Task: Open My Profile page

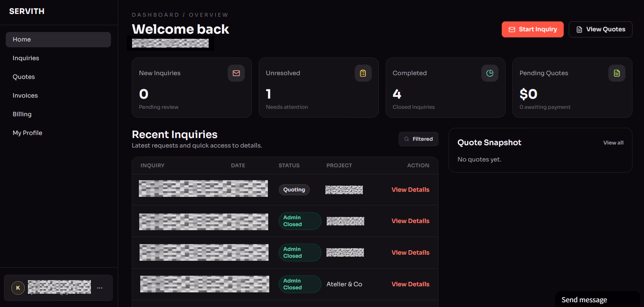Action: click(28, 133)
